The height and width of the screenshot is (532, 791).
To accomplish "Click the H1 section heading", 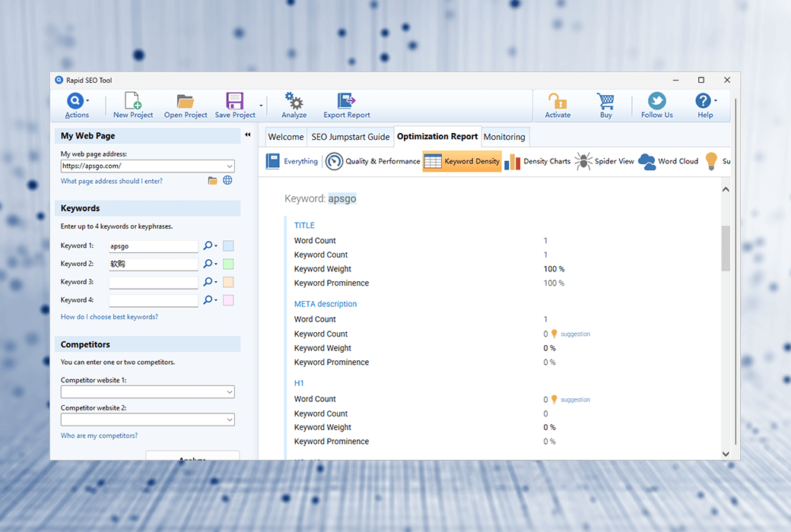I will pos(299,383).
